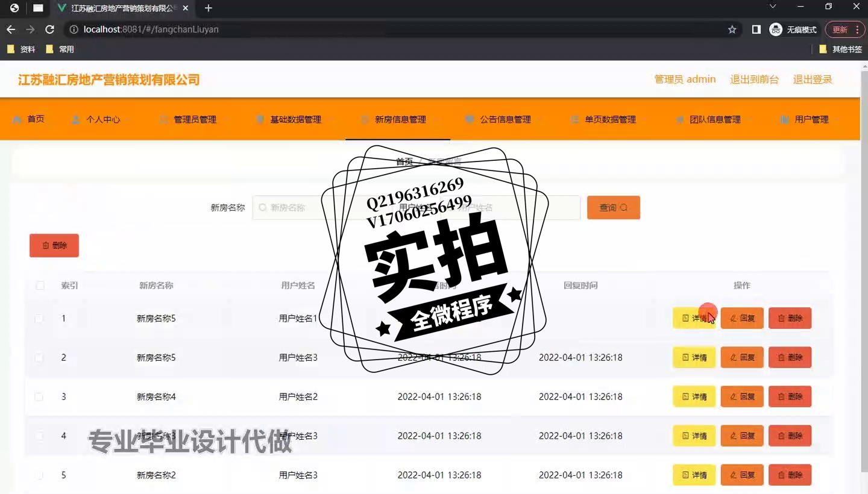The image size is (868, 494).
Task: Click 回复 for row 2
Action: click(742, 357)
